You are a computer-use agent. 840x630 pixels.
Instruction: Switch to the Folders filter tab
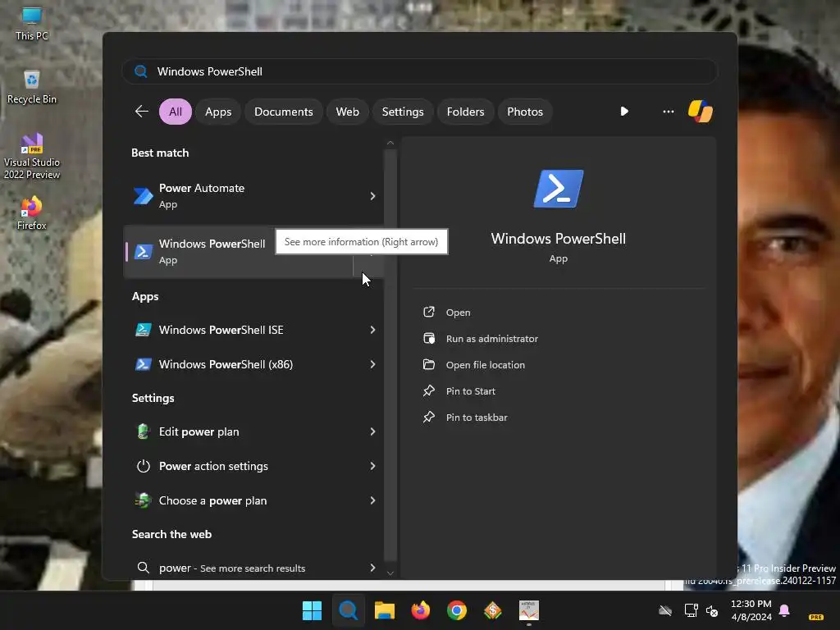coord(465,112)
